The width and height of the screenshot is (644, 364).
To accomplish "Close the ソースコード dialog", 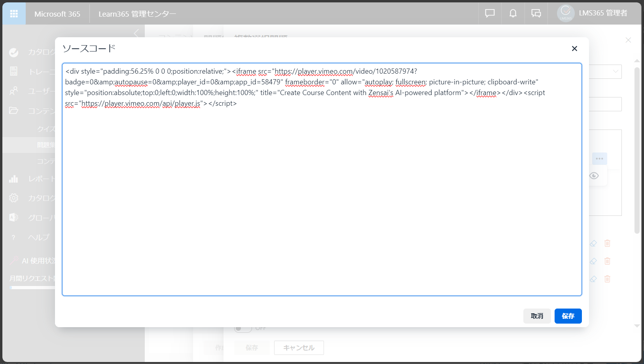I will (x=574, y=48).
